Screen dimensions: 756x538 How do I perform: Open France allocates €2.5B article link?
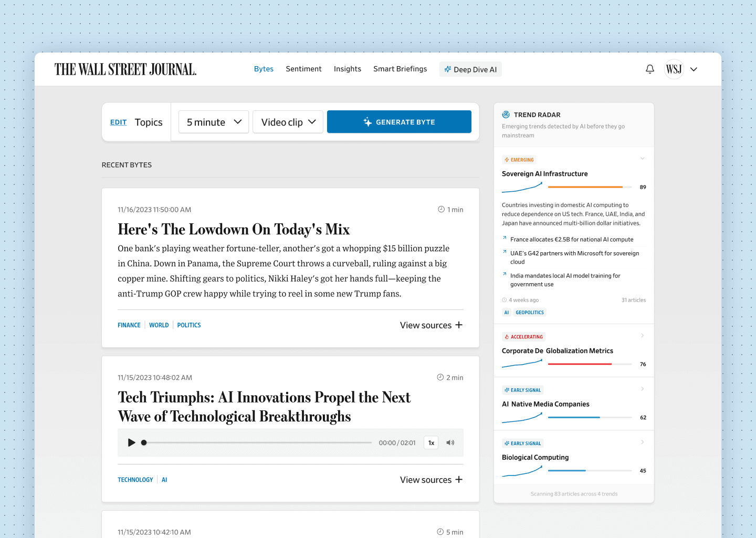[x=572, y=240]
